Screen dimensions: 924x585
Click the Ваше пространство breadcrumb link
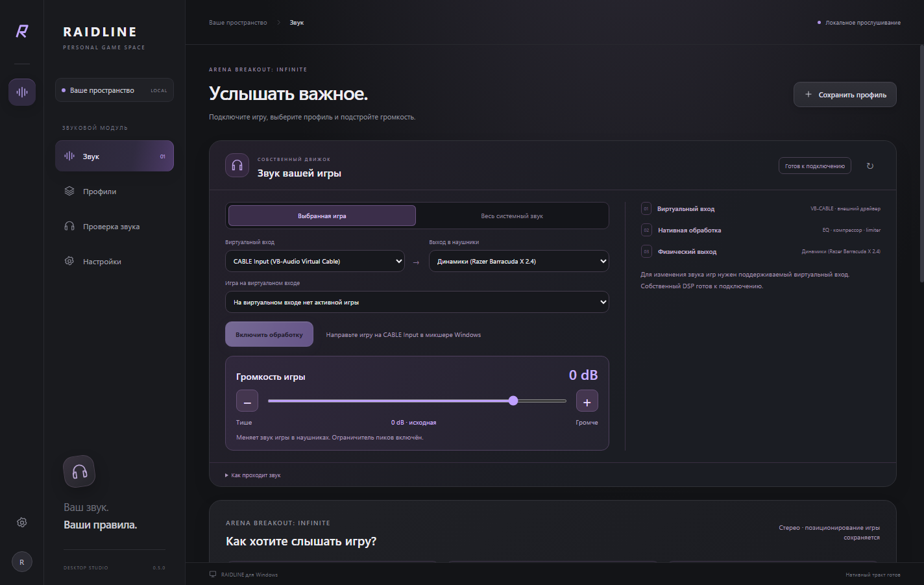point(238,23)
